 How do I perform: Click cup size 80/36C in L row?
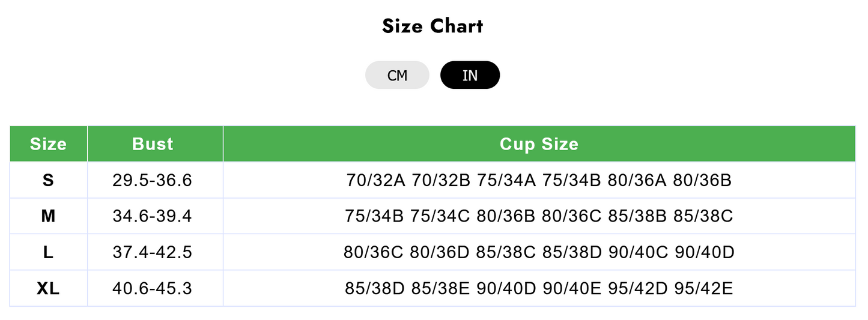point(374,252)
